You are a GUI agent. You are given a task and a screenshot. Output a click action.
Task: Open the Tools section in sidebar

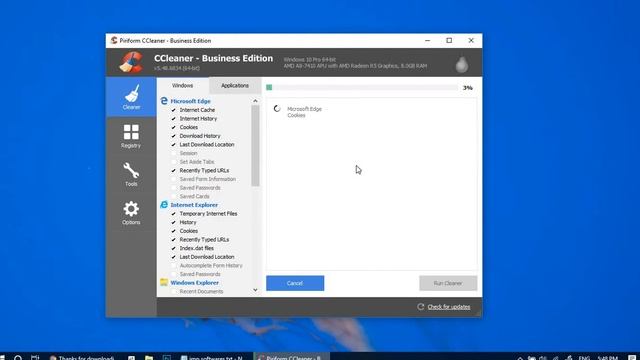tap(131, 175)
